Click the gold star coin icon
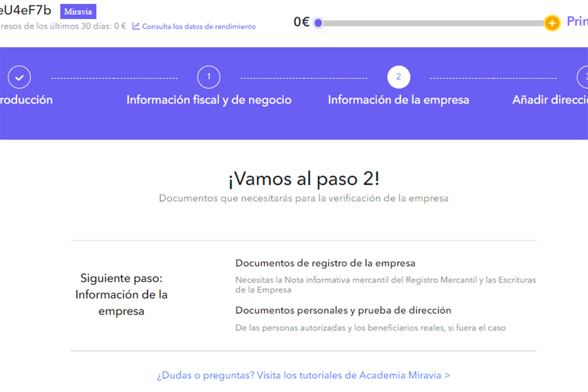588x392 pixels. coord(552,23)
